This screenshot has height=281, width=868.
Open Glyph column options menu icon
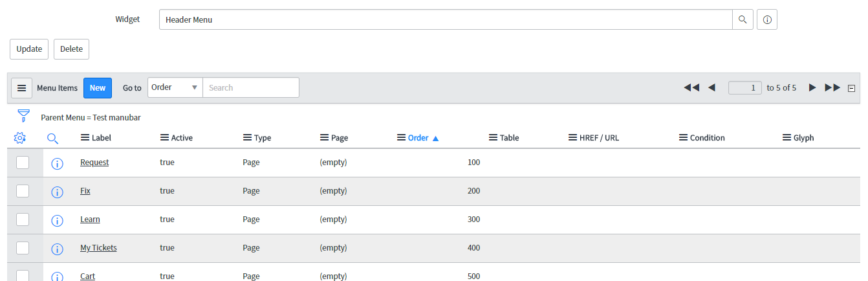click(x=787, y=137)
